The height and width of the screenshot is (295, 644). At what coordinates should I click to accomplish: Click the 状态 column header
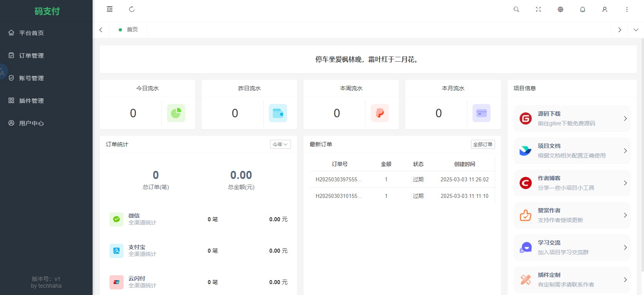click(x=418, y=164)
